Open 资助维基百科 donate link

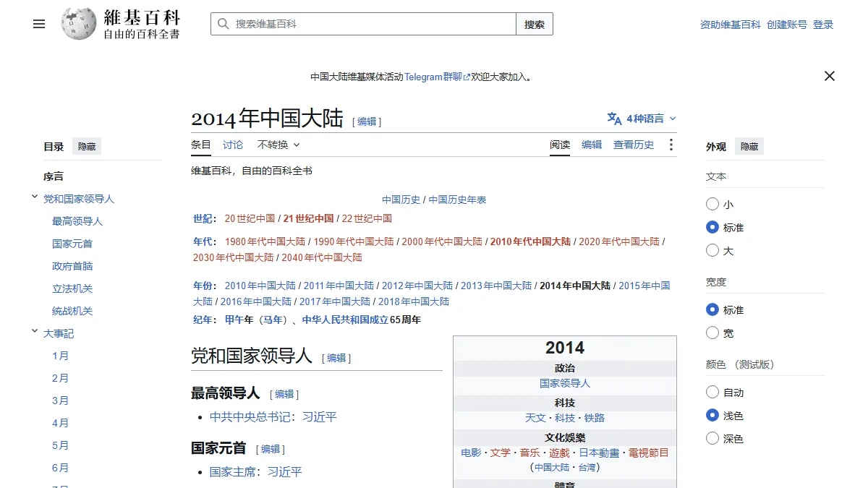click(731, 25)
